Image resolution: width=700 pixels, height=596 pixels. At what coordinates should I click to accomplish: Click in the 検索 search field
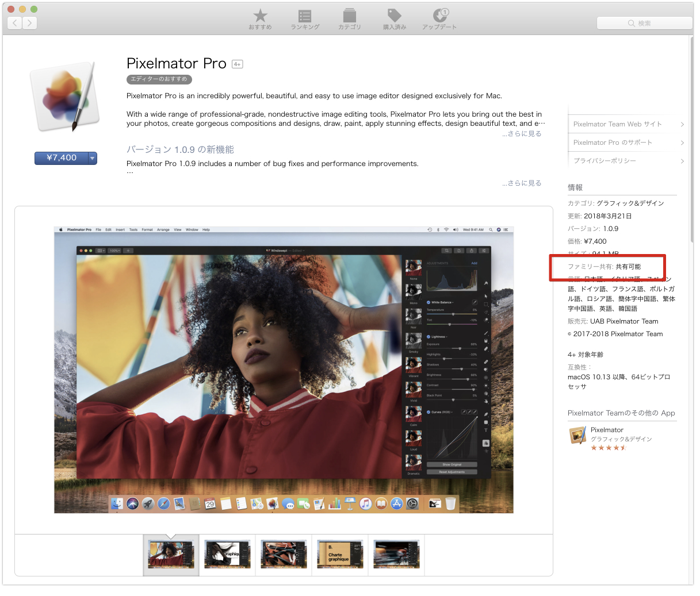(644, 23)
